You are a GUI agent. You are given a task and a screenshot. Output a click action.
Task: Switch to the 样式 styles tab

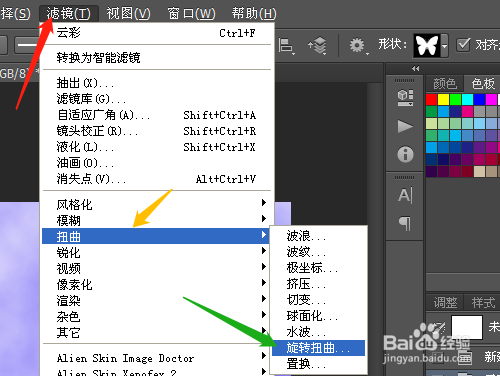(x=483, y=303)
